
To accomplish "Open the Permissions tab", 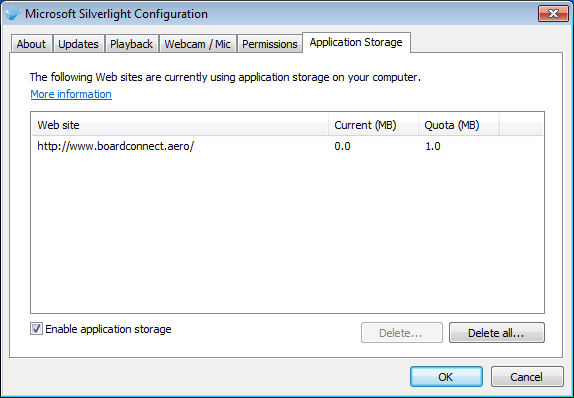I will pyautogui.click(x=269, y=44).
